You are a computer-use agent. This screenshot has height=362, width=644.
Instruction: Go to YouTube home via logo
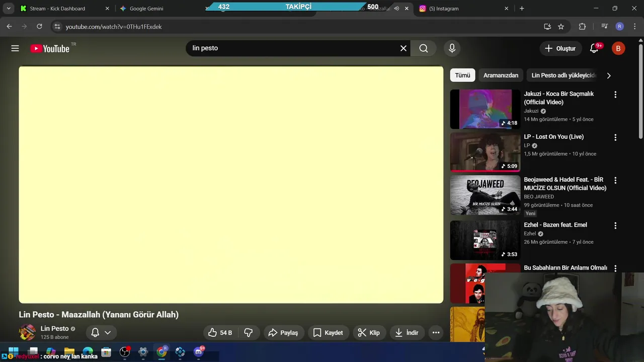click(50, 48)
